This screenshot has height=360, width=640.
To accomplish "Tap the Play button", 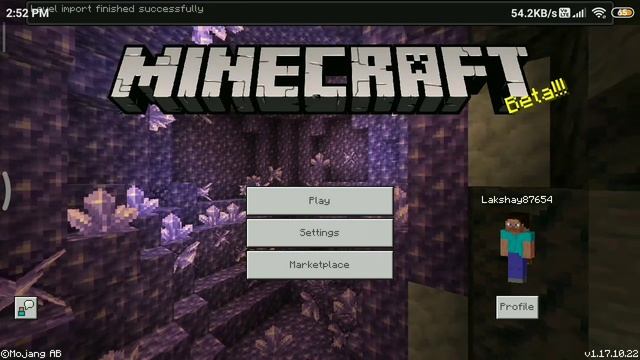I will pyautogui.click(x=320, y=200).
